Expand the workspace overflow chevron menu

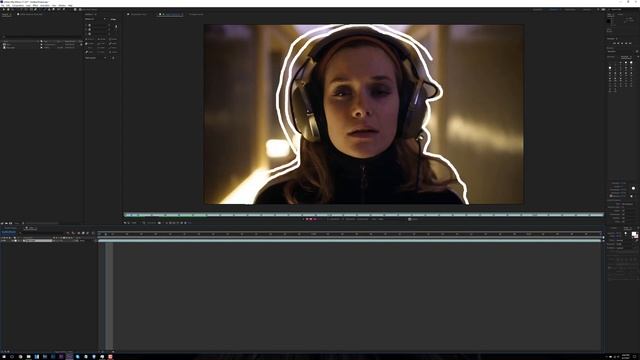point(598,9)
